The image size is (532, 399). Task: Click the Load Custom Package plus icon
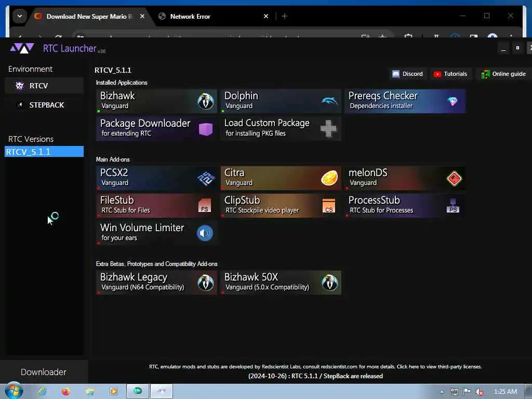coord(328,129)
